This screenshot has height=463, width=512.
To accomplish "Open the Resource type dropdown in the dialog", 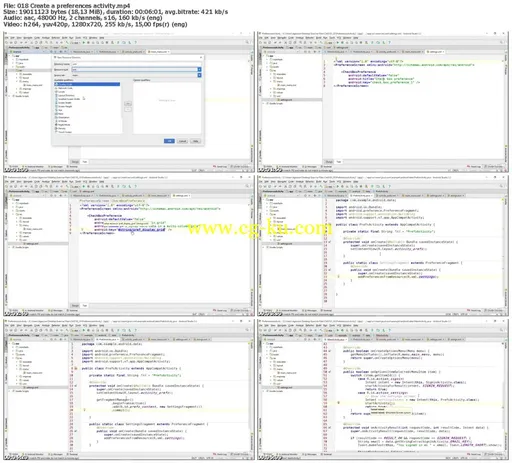I will pos(199,69).
